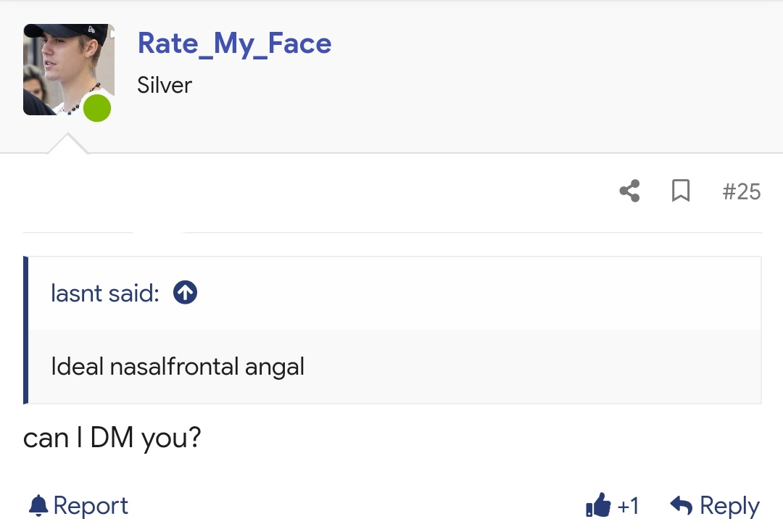Click the speech pointer triangle under avatar
Viewport: 783px width, 532px height.
tap(67, 144)
